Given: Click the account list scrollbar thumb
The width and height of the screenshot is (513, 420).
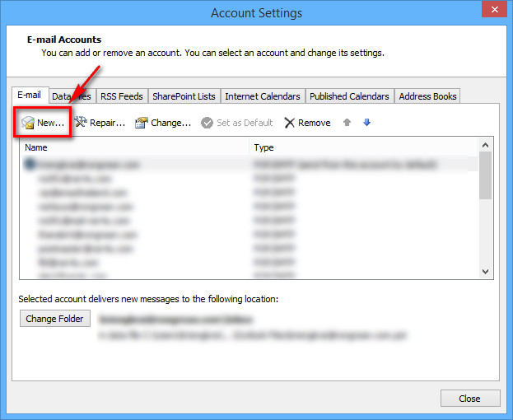Looking at the screenshot, I should (x=486, y=175).
